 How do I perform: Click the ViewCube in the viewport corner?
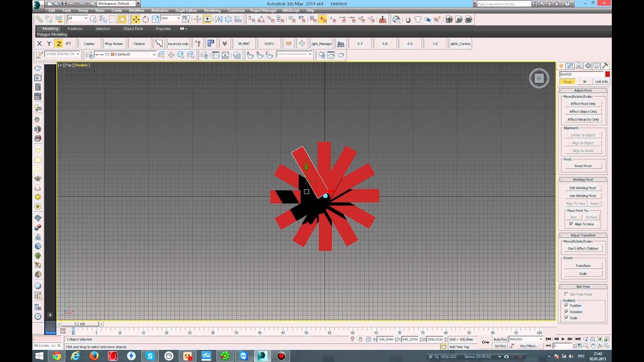[x=539, y=78]
